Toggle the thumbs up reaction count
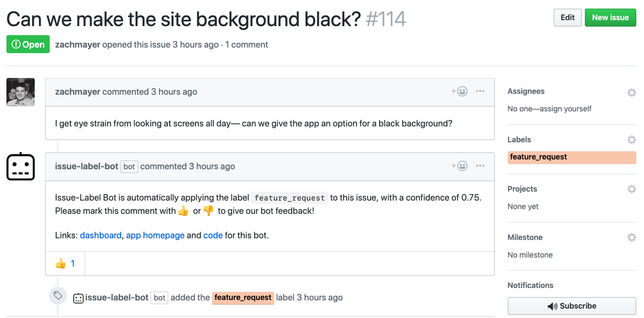 [x=65, y=264]
